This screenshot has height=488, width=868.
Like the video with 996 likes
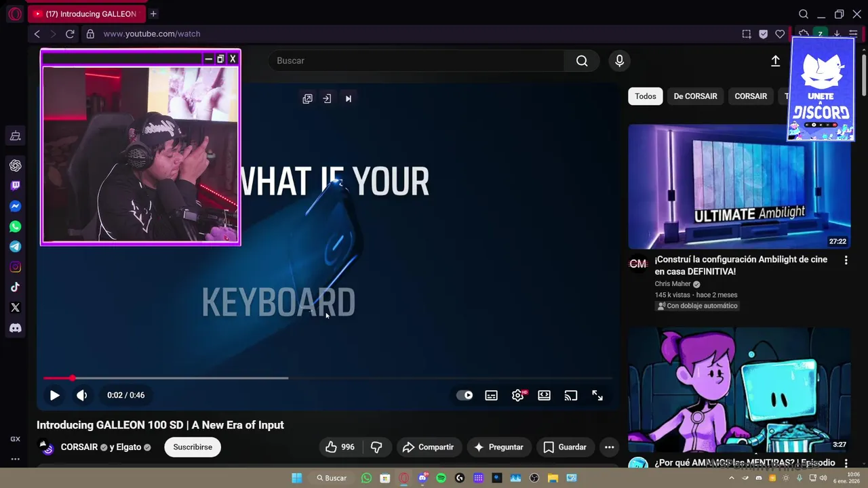[x=340, y=447]
